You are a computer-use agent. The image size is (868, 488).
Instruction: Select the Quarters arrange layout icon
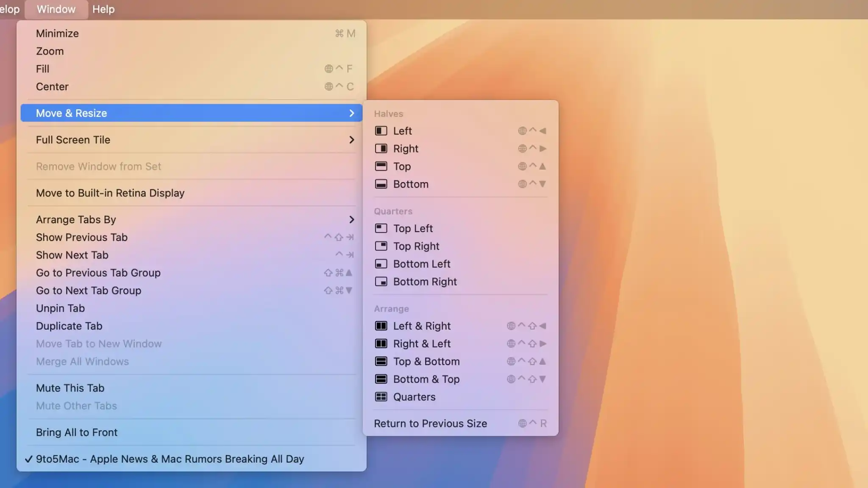pos(379,396)
